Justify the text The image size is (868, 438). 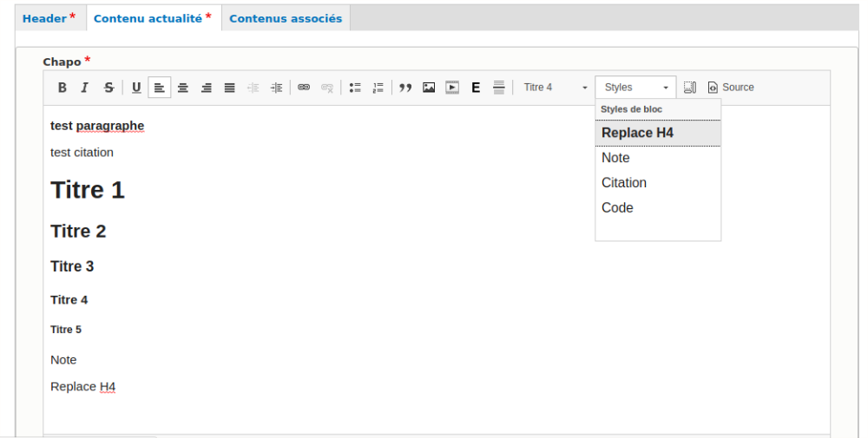point(230,88)
